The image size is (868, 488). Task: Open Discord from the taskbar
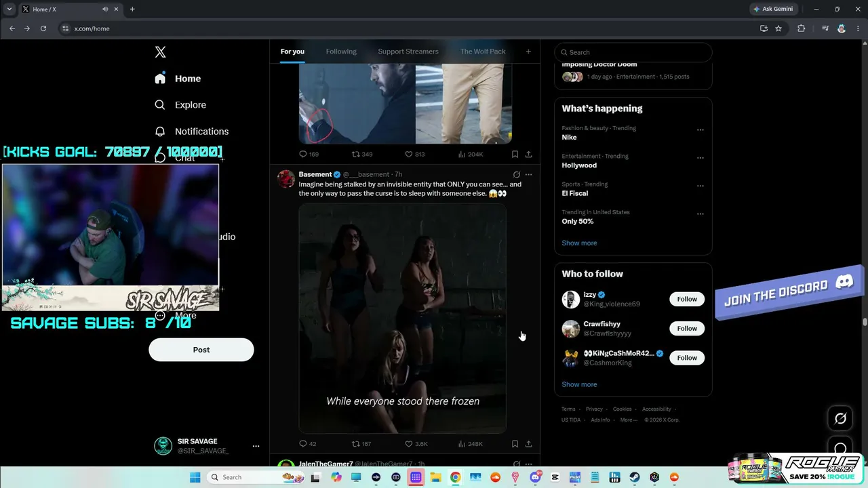pyautogui.click(x=535, y=477)
